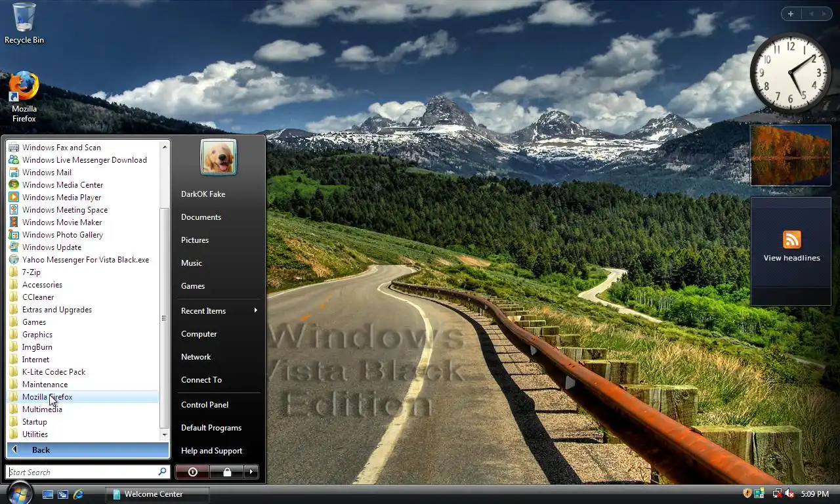Click the Windows Media Player icon
Screen dimensions: 840x504
(14, 198)
